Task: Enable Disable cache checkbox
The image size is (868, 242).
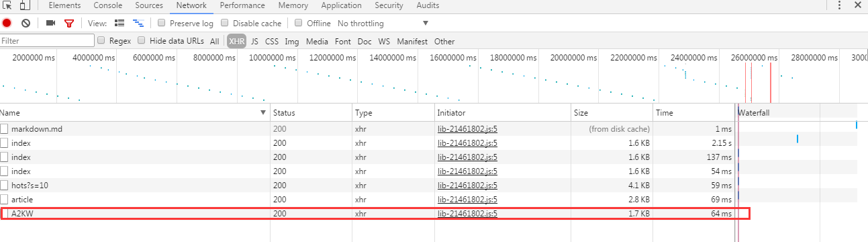Action: pos(225,23)
